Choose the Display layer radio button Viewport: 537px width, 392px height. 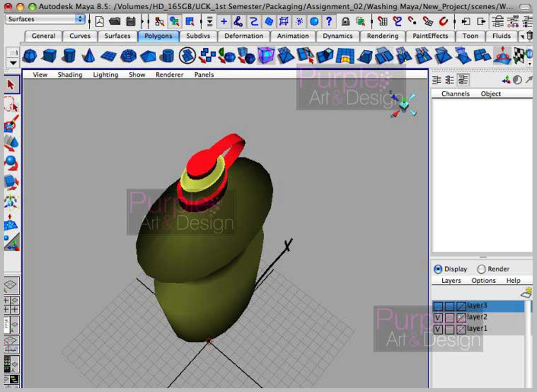click(438, 269)
